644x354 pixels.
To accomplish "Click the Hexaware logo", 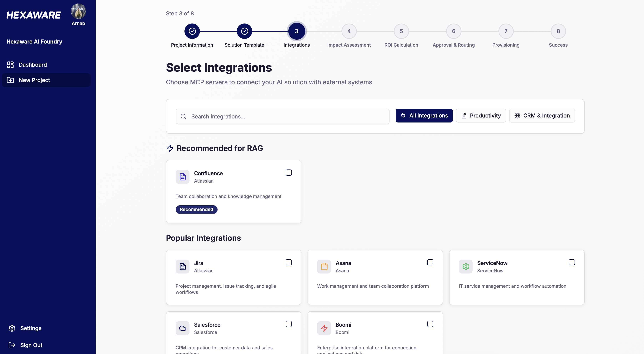I will coord(33,15).
